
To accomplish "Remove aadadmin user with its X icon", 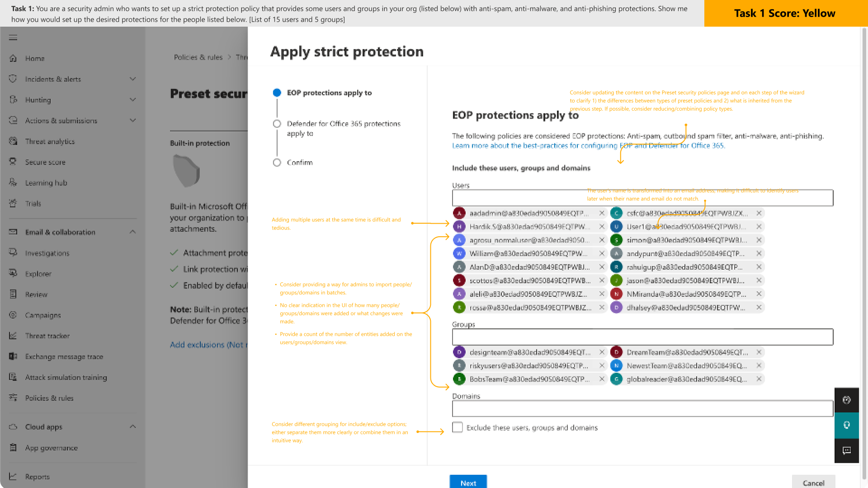I will click(602, 213).
